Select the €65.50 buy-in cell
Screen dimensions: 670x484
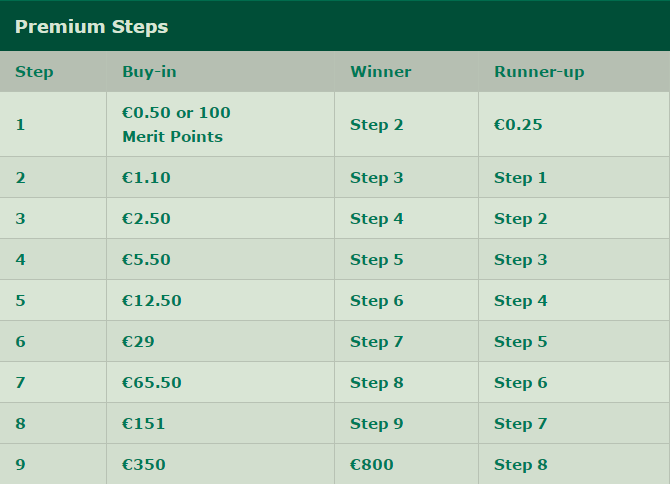click(x=151, y=383)
